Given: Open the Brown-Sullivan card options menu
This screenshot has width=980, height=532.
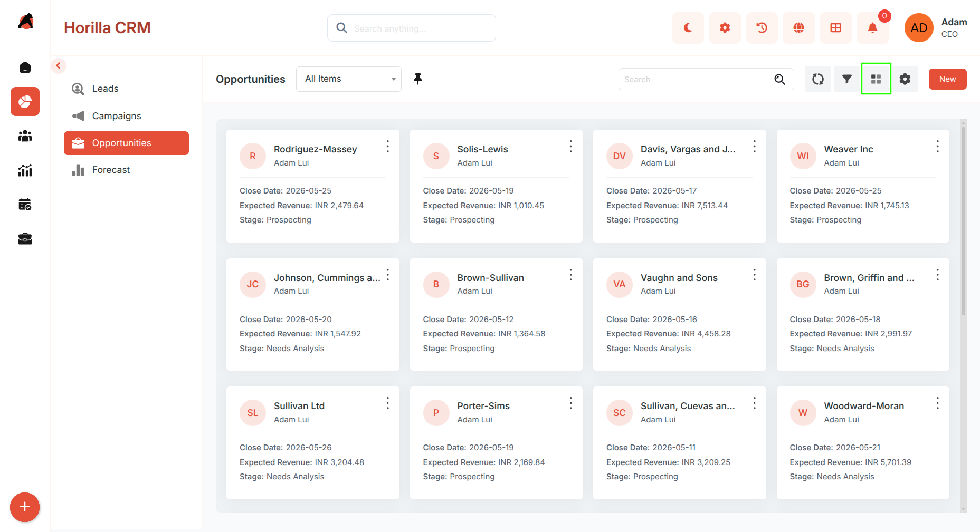Looking at the screenshot, I should click(x=571, y=275).
